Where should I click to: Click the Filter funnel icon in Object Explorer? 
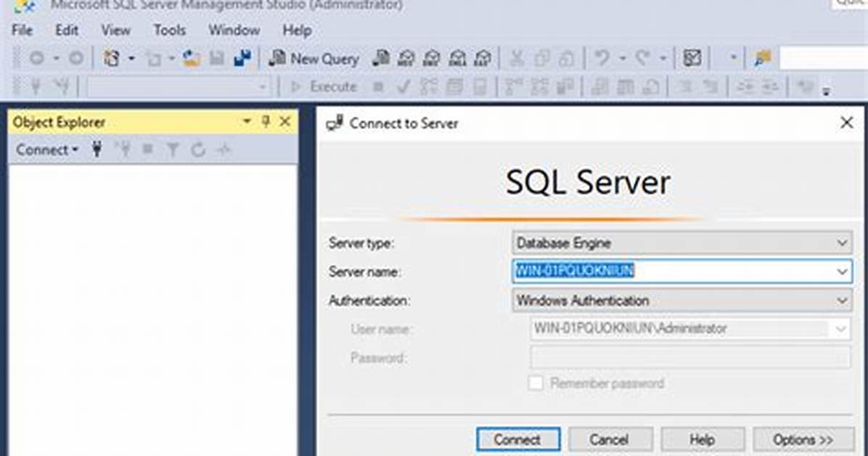click(173, 149)
